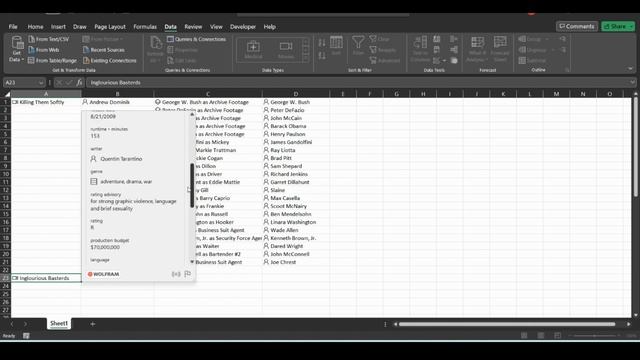Import data From Web
This screenshot has width=640, height=360.
tap(44, 50)
